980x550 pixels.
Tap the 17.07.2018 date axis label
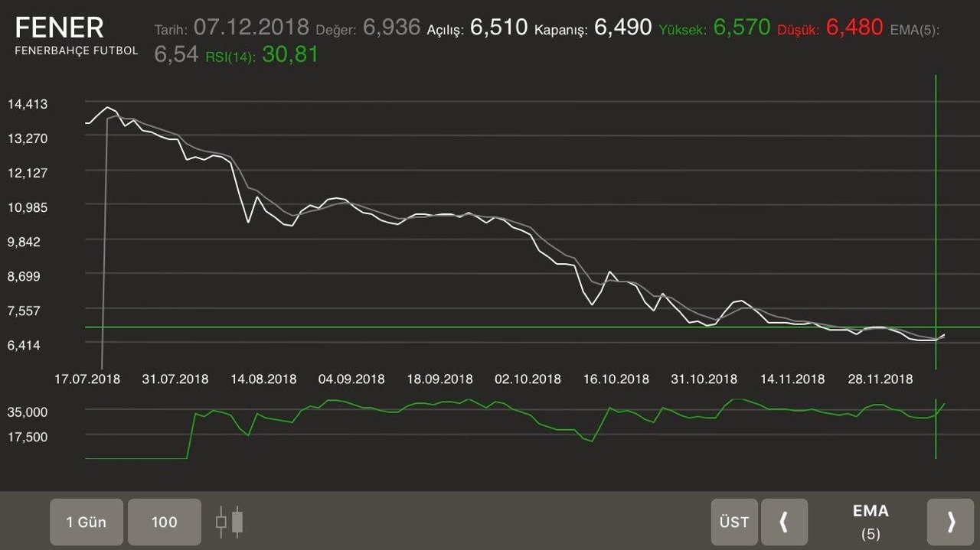[x=87, y=379]
